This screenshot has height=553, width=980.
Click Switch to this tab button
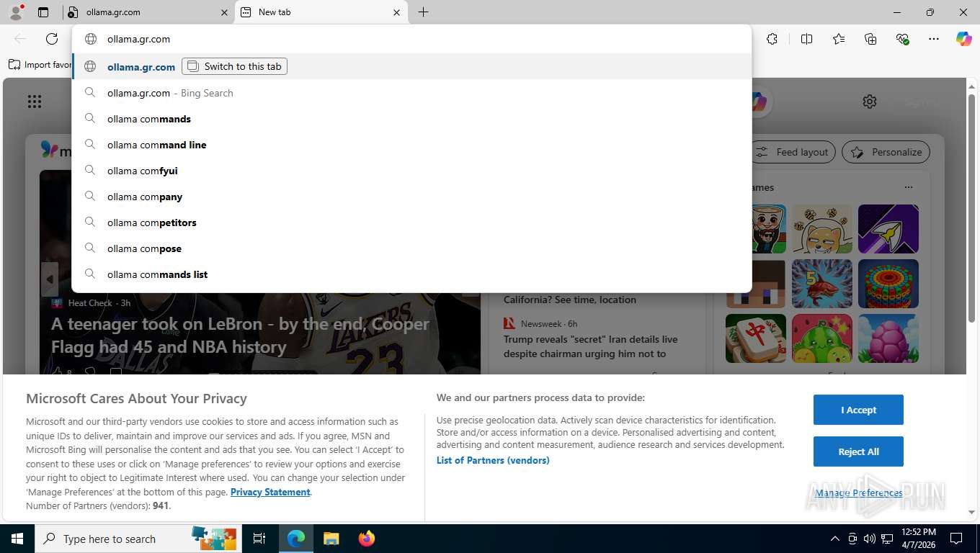coord(234,66)
